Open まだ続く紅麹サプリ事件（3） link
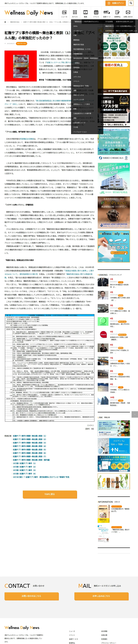138x644 pixels. (24, 470)
